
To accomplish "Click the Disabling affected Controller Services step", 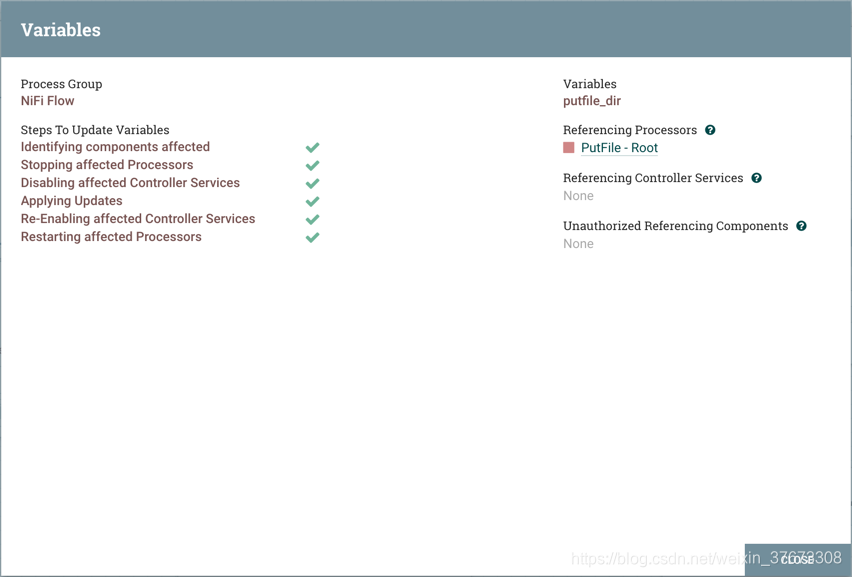I will coord(130,183).
